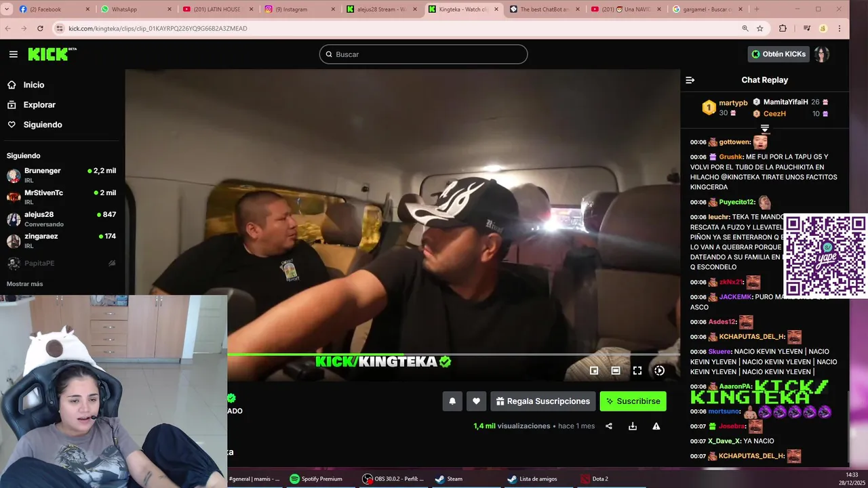The image size is (868, 488).
Task: Click the green Suscribirse button
Action: click(x=633, y=401)
